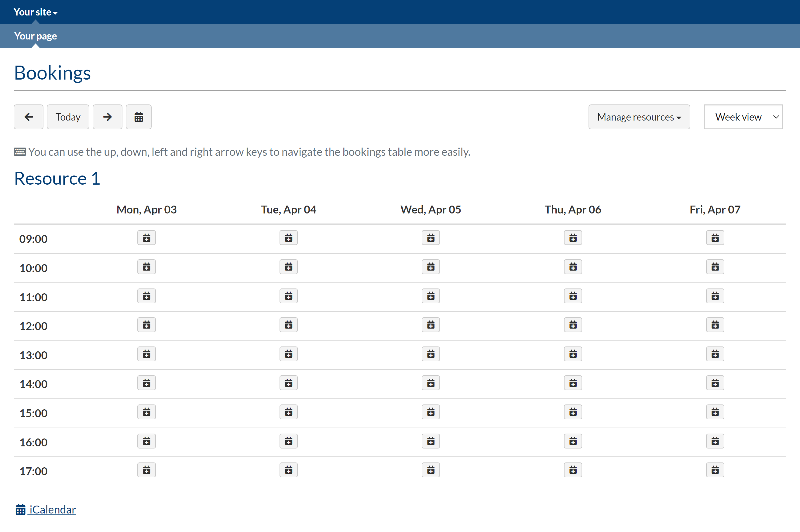Add booking at 17:00 on Wed, Apr 05
The width and height of the screenshot is (800, 532).
pyautogui.click(x=431, y=470)
